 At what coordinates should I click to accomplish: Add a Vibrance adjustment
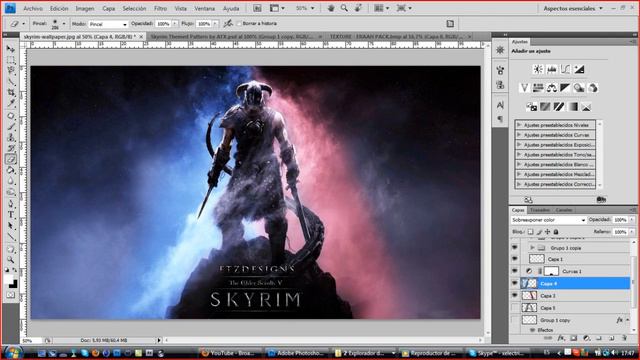[x=524, y=88]
